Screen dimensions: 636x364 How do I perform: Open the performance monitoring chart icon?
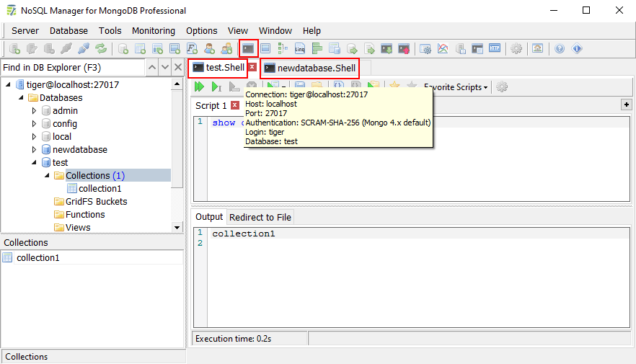(x=443, y=48)
